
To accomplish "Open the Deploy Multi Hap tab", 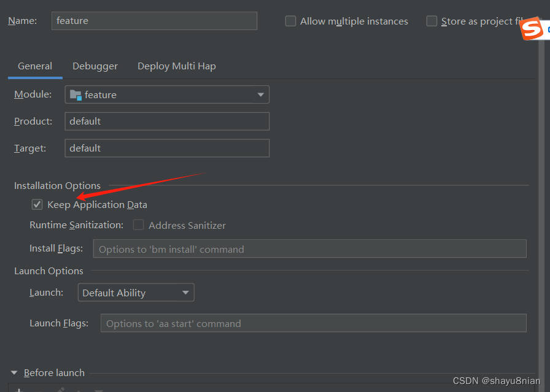I will click(176, 66).
